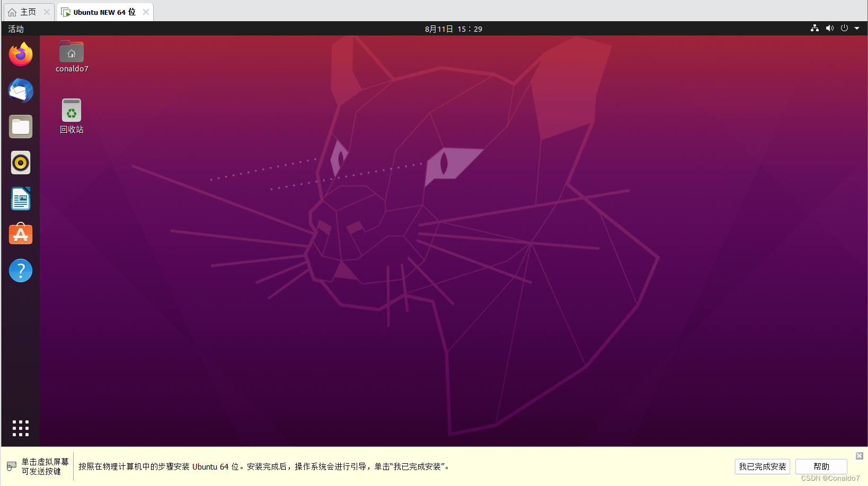Show applications grid
This screenshot has width=868, height=486.
point(21,428)
